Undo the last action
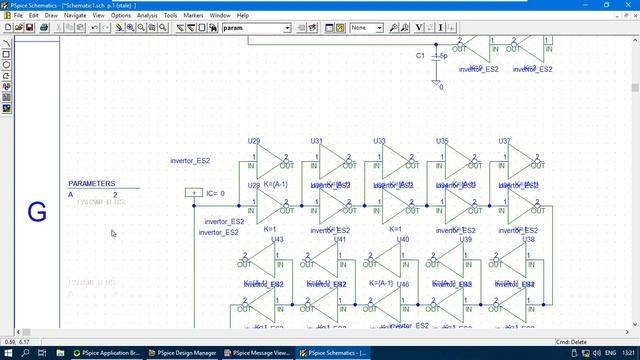Screen dimensions: 640x360 (x=95, y=28)
